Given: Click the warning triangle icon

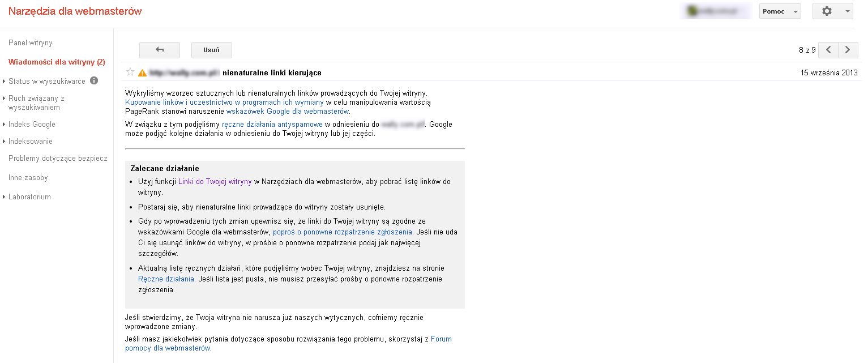Looking at the screenshot, I should pyautogui.click(x=142, y=72).
